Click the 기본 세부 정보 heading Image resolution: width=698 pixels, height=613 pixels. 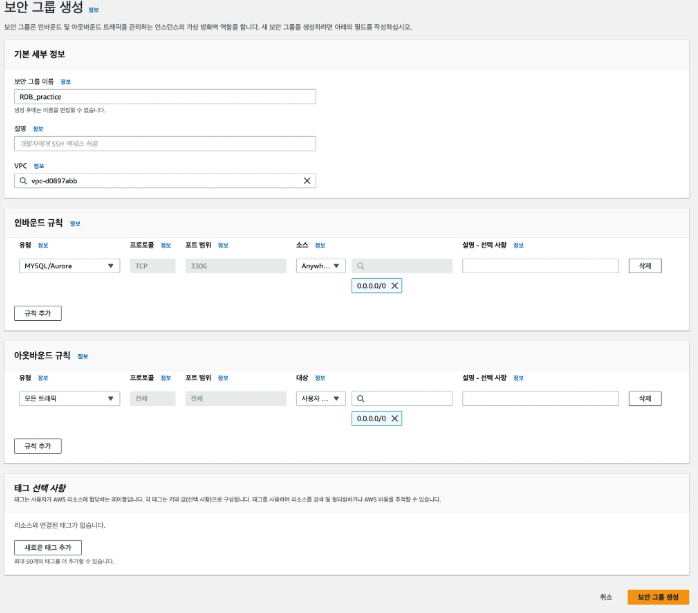40,54
